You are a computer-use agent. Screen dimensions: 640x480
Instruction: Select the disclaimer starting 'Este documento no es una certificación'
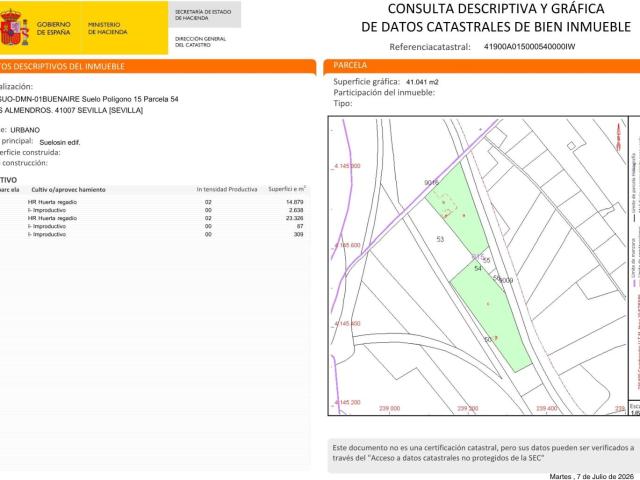click(483, 453)
